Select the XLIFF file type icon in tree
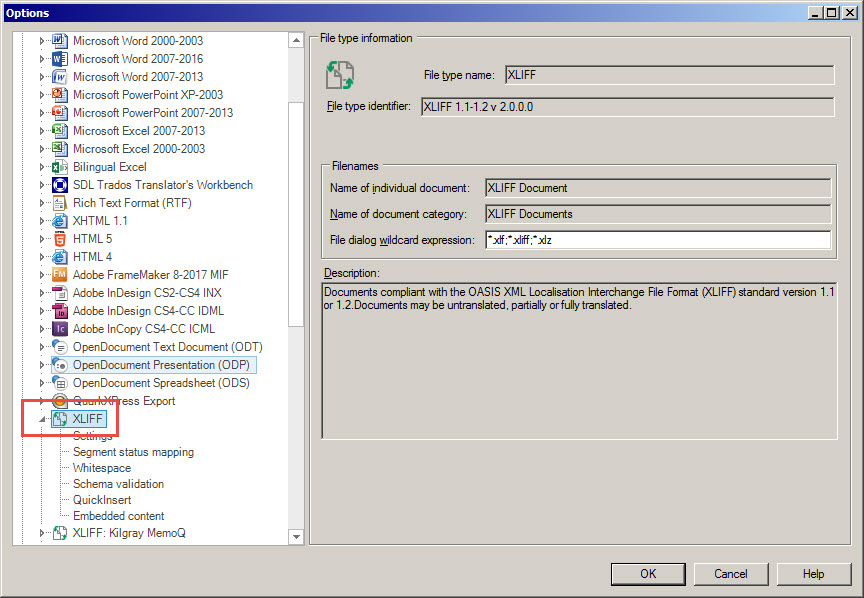 point(60,419)
